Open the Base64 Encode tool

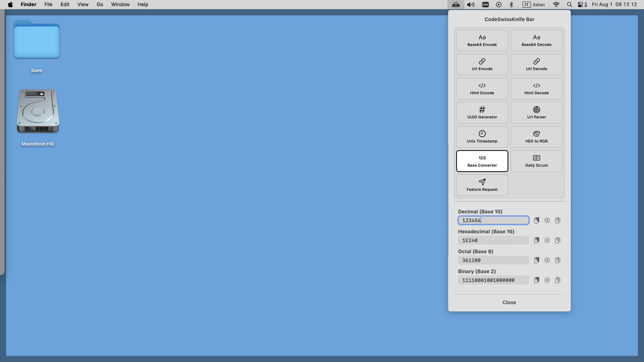(482, 40)
